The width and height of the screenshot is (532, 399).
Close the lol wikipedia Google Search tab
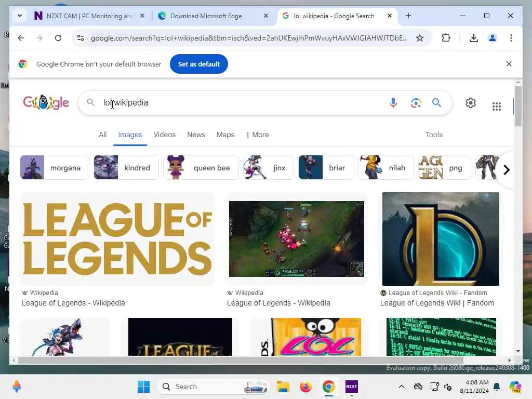[x=390, y=16]
